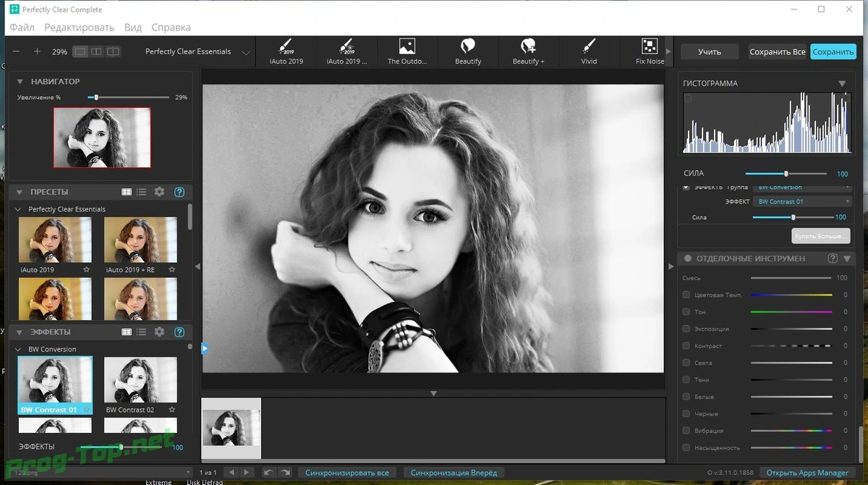The width and height of the screenshot is (868, 485).
Task: Select the BW Contrast 02 effect thumbnail
Action: [x=140, y=380]
